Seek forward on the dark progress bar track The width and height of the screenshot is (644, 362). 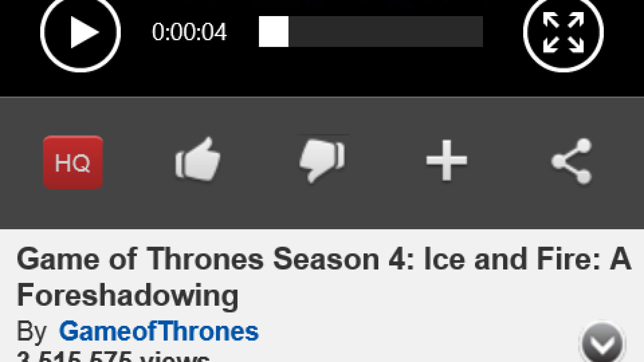[386, 31]
